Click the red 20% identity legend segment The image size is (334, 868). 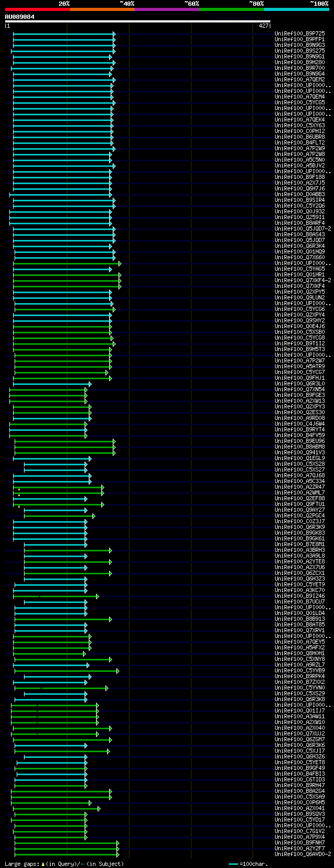pyautogui.click(x=37, y=9)
